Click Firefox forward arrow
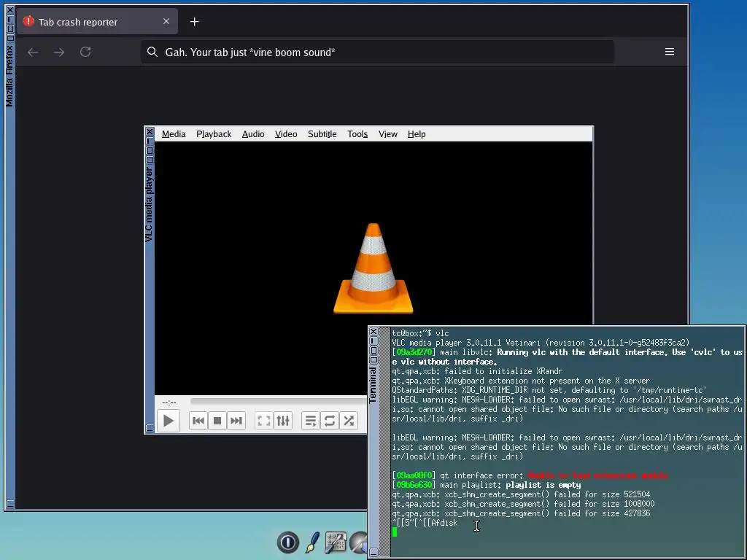 point(59,52)
